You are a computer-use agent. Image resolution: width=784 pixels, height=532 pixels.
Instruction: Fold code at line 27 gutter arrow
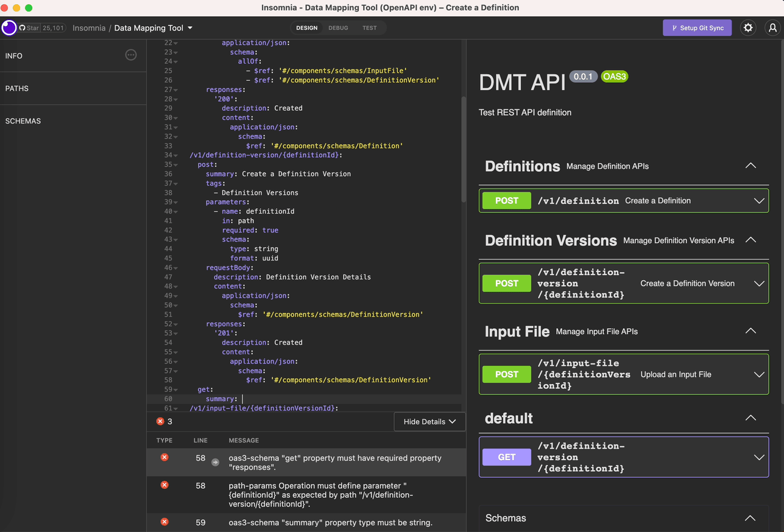point(176,89)
